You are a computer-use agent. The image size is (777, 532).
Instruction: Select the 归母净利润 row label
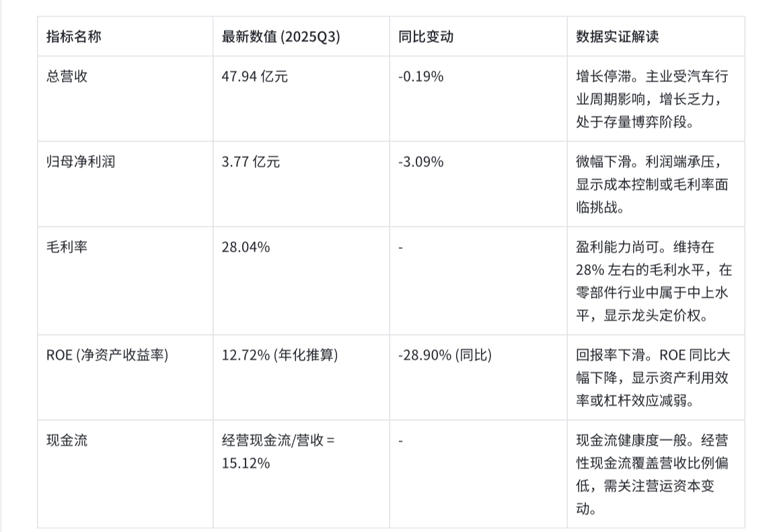81,161
